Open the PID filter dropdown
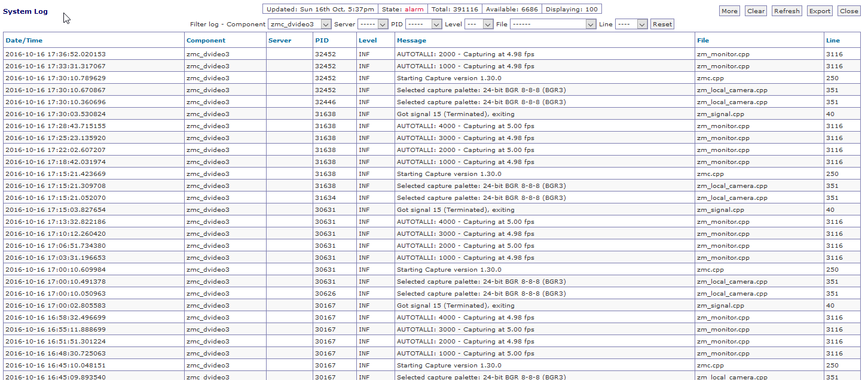This screenshot has width=868, height=380. click(x=424, y=24)
